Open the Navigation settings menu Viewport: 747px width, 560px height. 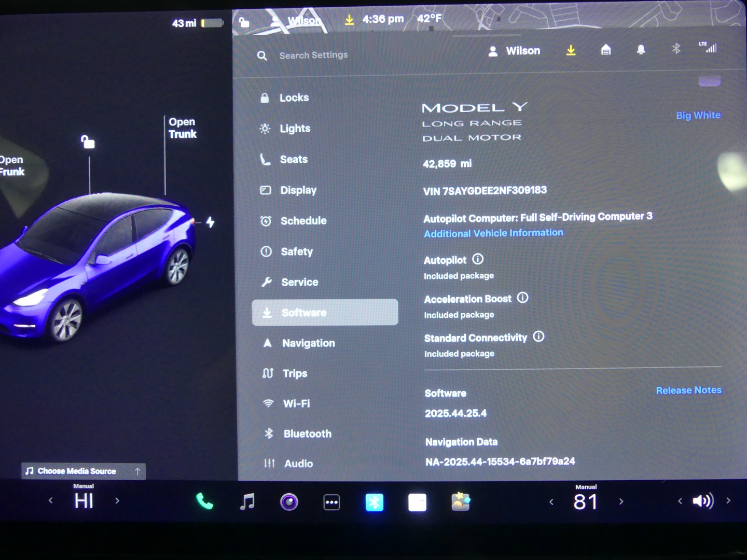(308, 343)
